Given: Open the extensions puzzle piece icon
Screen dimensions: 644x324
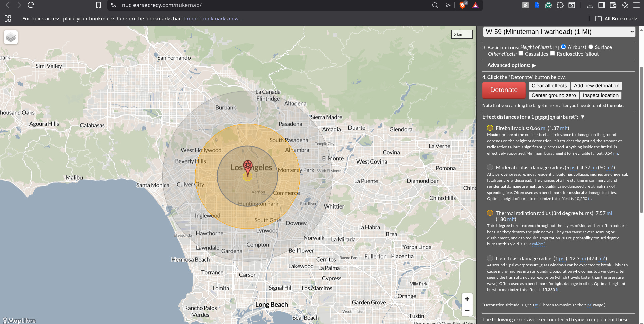Looking at the screenshot, I should (x=560, y=5).
